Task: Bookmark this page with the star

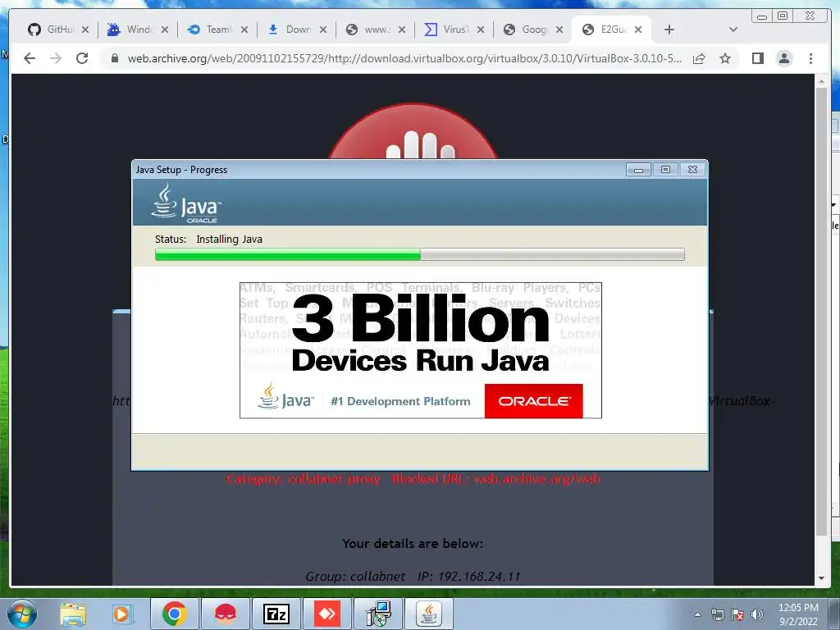Action: (725, 58)
